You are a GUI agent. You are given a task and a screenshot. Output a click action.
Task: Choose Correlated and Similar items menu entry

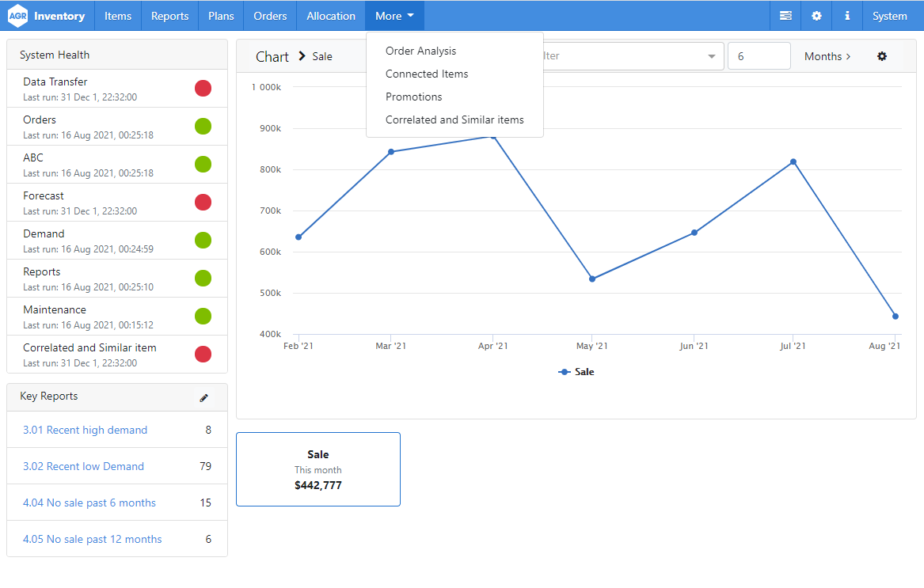tap(454, 119)
